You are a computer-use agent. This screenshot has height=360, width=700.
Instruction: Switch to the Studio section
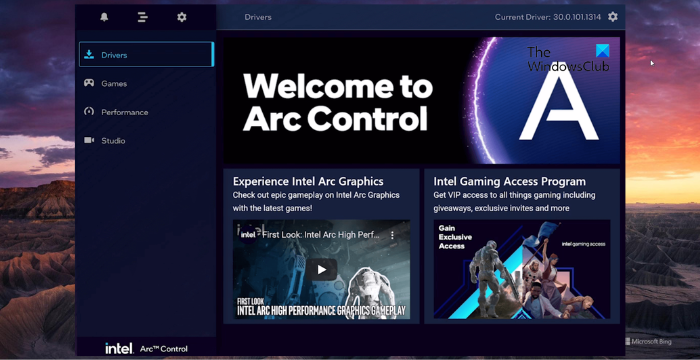[146, 141]
